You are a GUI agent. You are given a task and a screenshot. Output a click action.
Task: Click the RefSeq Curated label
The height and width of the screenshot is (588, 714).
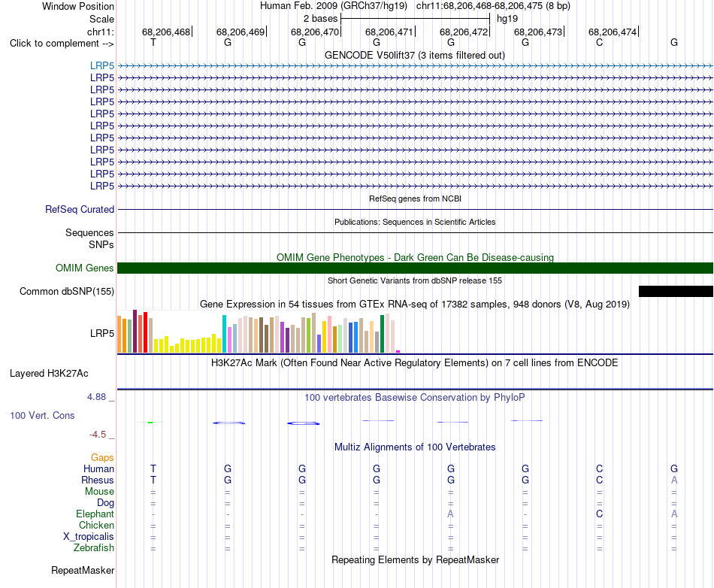[80, 210]
